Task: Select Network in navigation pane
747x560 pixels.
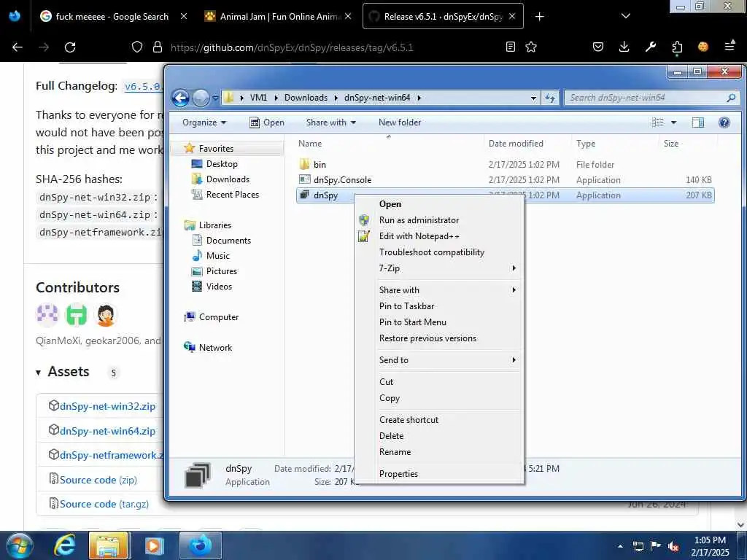Action: (x=215, y=348)
